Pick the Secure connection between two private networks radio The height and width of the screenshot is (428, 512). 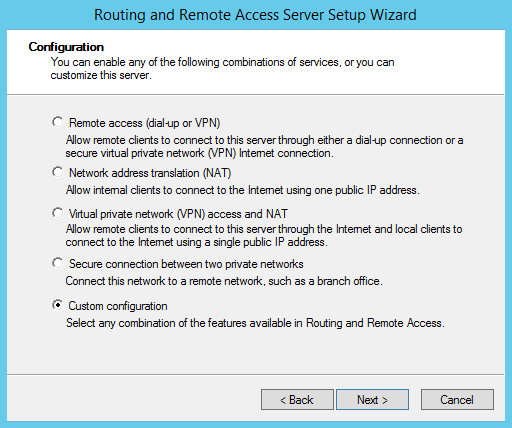pyautogui.click(x=58, y=263)
